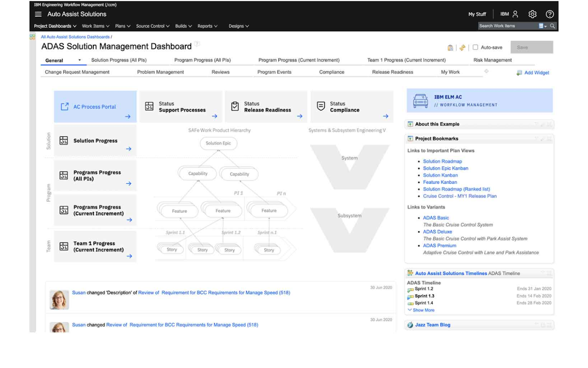The image size is (588, 368).
Task: Open the Work Items dropdown menu
Action: [x=95, y=26]
